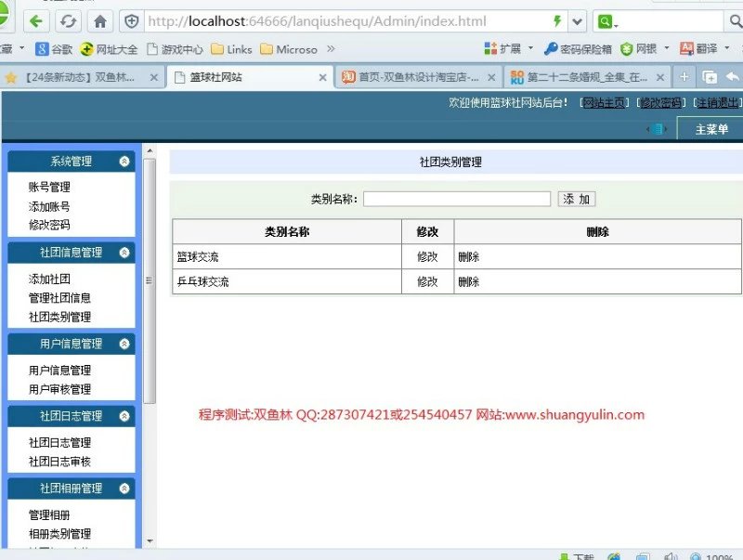This screenshot has height=560, width=743.
Task: Switch to the 第二十二条婚规 tab
Action: (588, 77)
